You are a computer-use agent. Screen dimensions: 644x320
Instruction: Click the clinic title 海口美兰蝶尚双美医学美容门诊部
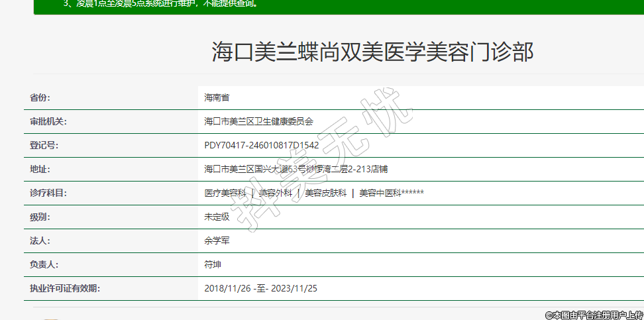(x=372, y=52)
